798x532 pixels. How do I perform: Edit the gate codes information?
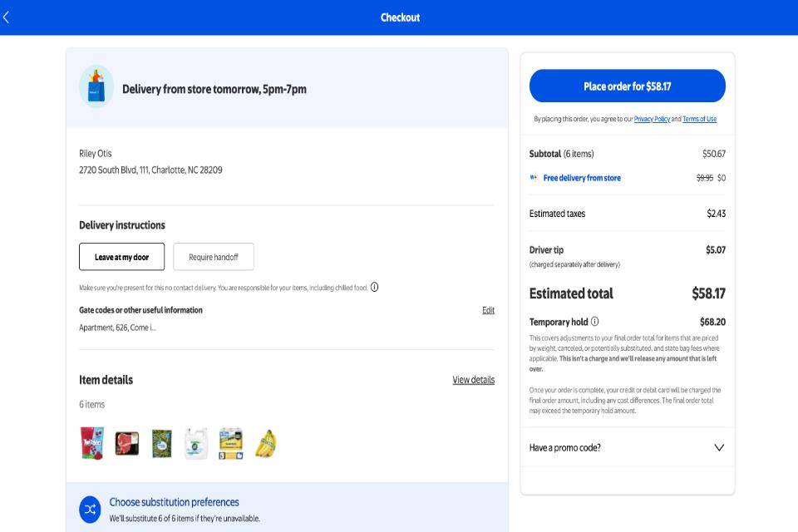tap(488, 310)
